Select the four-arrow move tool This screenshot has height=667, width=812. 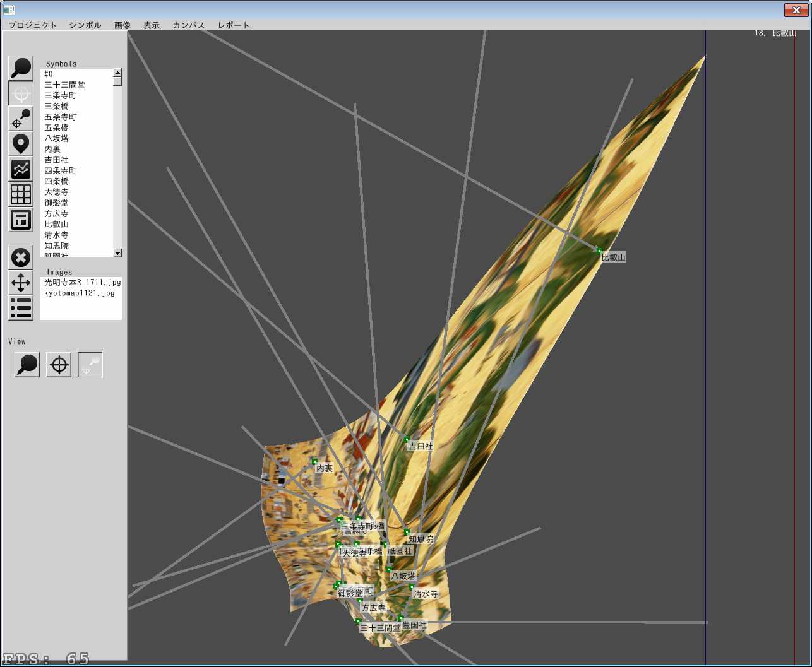(21, 283)
